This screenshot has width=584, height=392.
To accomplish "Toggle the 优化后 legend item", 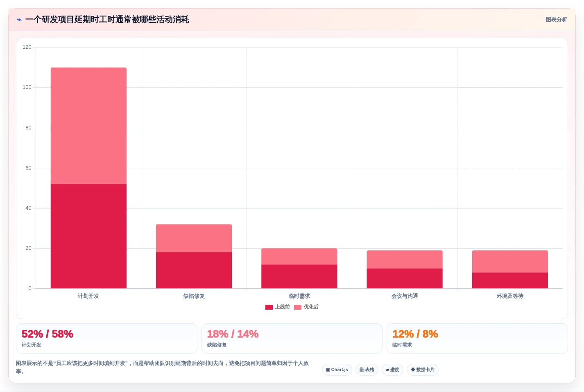I will 306,307.
